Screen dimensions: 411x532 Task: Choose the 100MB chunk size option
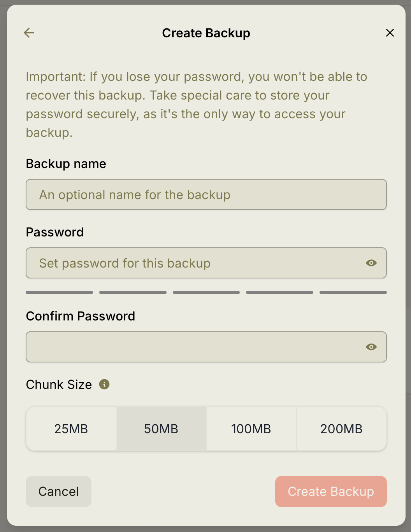[x=251, y=429]
